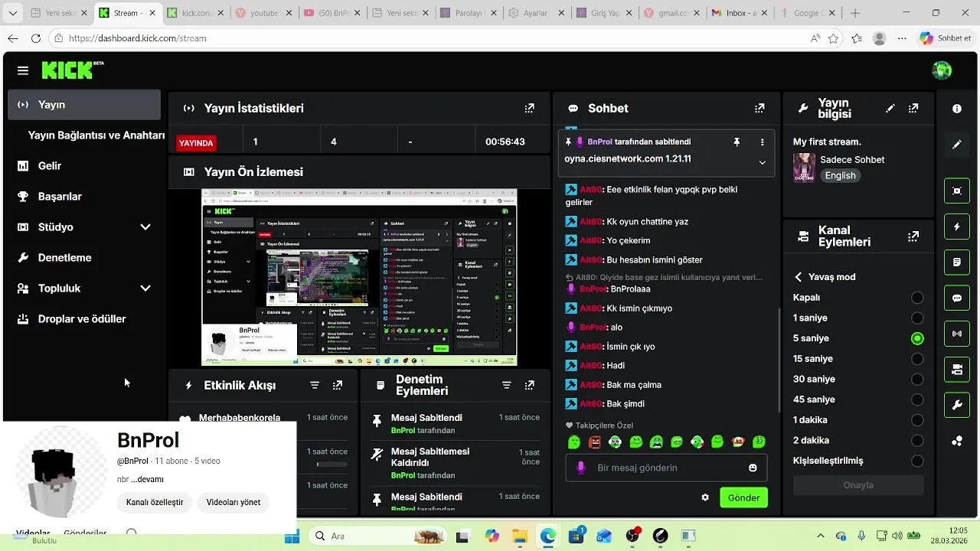Edit stream info with the pencil in Yayın bilgisi header
The height and width of the screenshot is (551, 980).
click(890, 109)
